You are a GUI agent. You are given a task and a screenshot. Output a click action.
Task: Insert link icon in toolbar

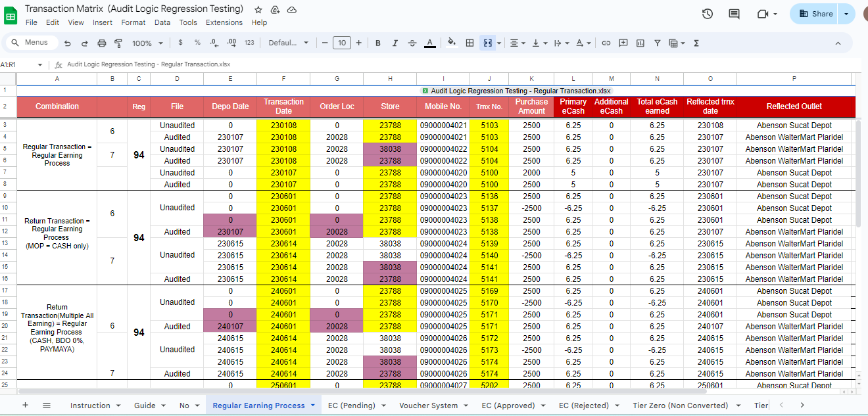click(606, 43)
